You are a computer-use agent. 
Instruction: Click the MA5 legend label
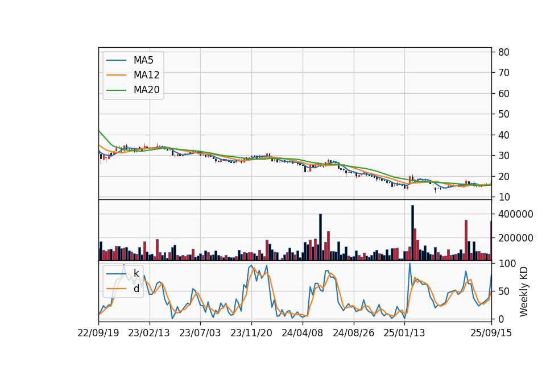pos(143,60)
